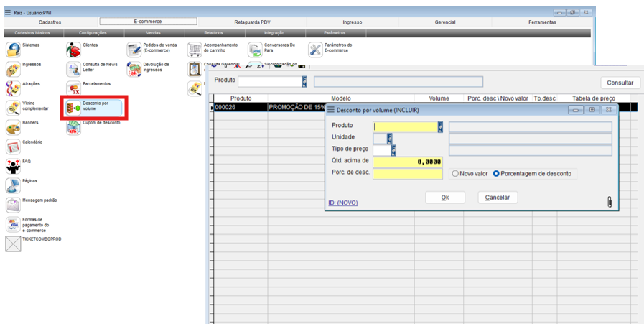The height and width of the screenshot is (324, 644).
Task: Switch to the Retaguarda PDV tab
Action: point(252,22)
